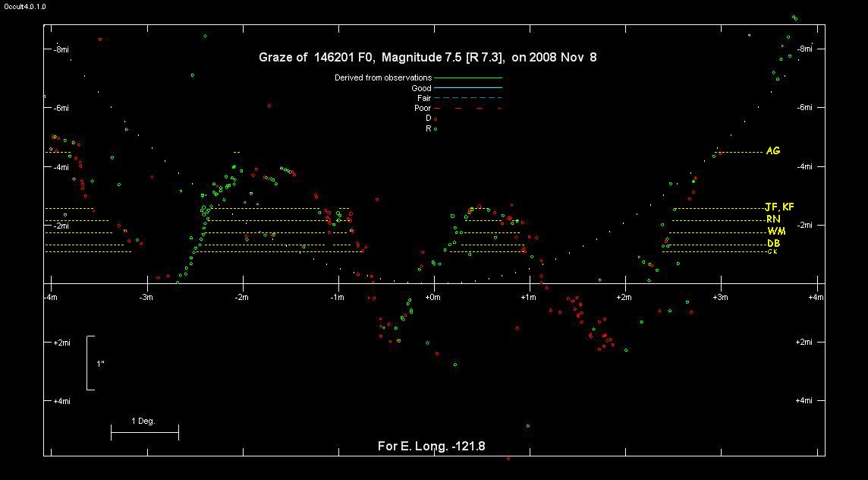Click the '+0m' time axis label
The width and height of the screenshot is (868, 480).
point(433,298)
